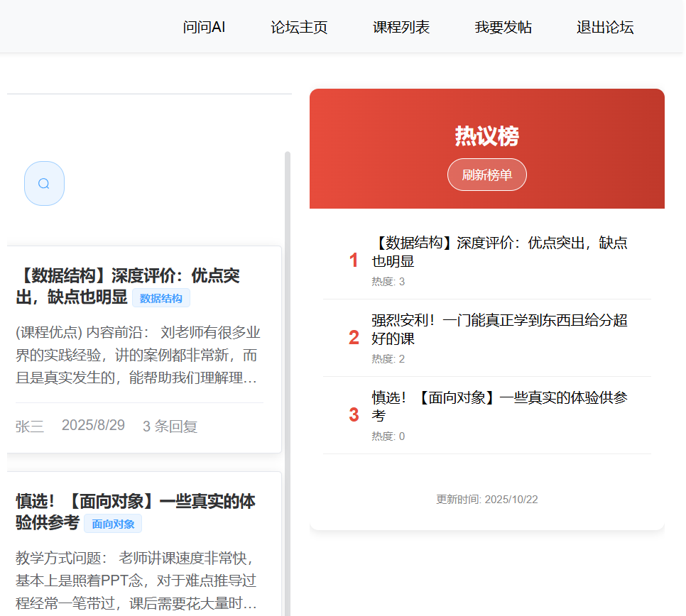Select 我要发帖 to create a post

503,28
